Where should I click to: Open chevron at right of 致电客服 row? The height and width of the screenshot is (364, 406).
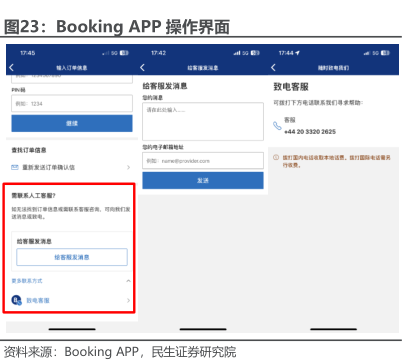click(129, 300)
